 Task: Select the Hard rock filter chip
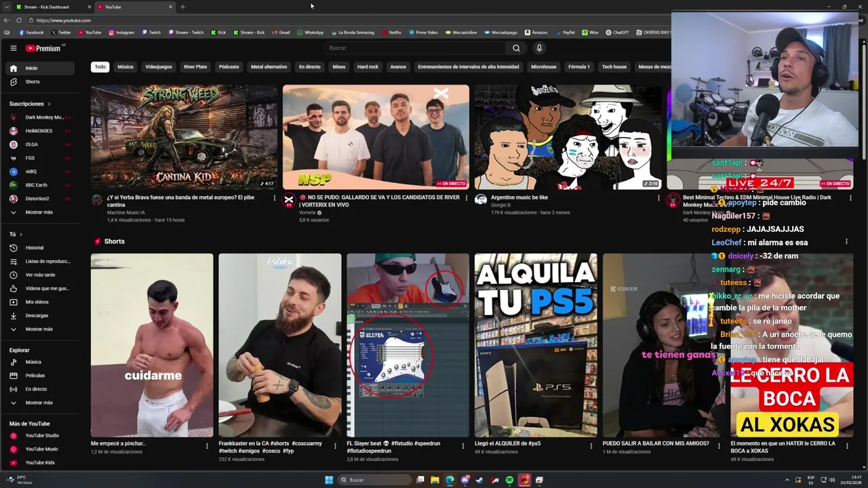pyautogui.click(x=368, y=67)
